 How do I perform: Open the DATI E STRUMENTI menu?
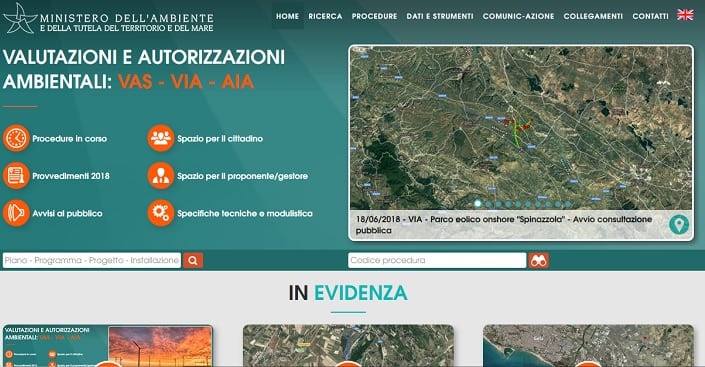pos(440,16)
